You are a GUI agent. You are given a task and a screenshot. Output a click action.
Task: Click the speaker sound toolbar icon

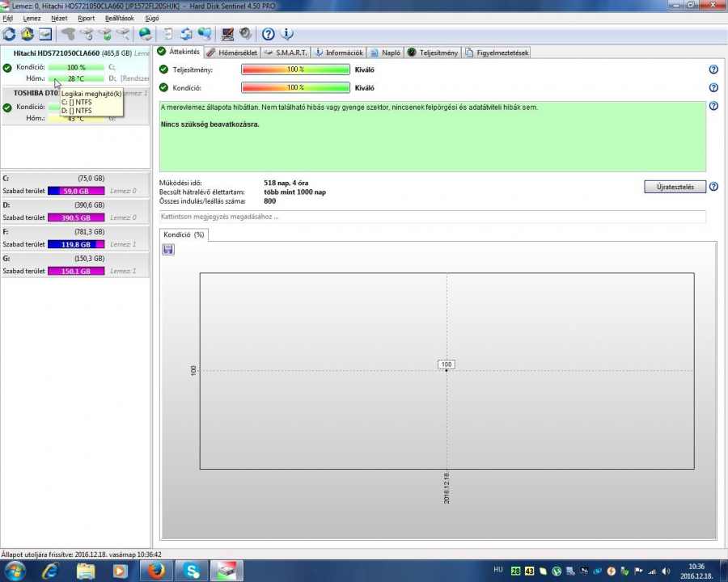(x=245, y=34)
